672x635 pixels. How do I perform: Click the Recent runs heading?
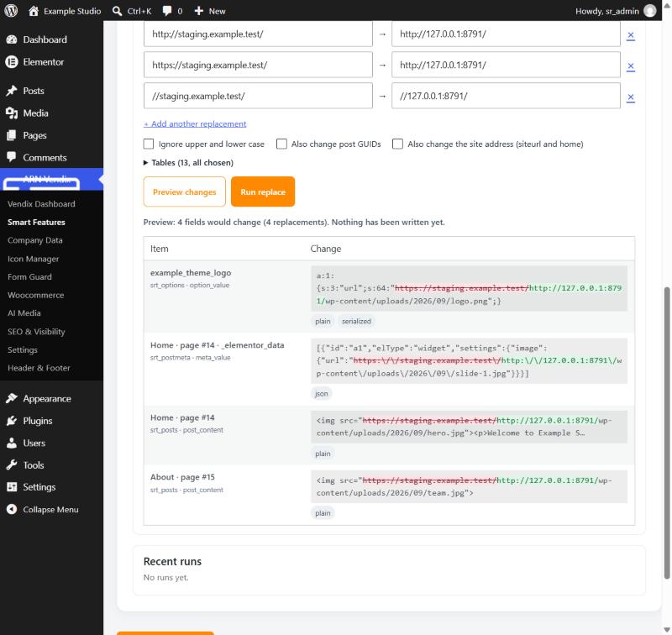pyautogui.click(x=172, y=561)
